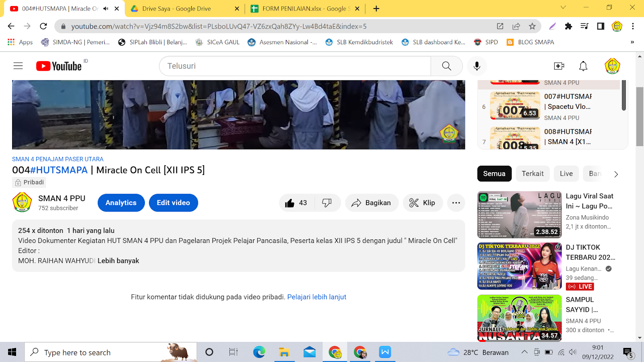Select the Live filter chip

pos(566,174)
